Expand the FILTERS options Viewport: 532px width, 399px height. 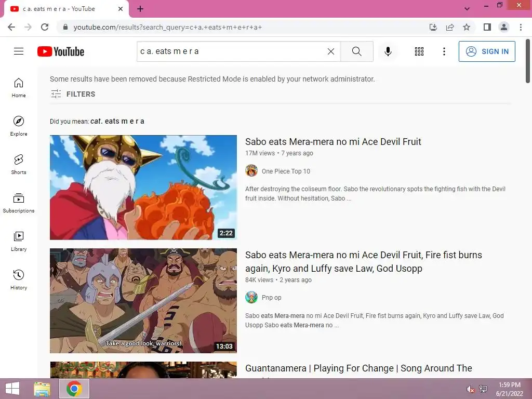[73, 94]
